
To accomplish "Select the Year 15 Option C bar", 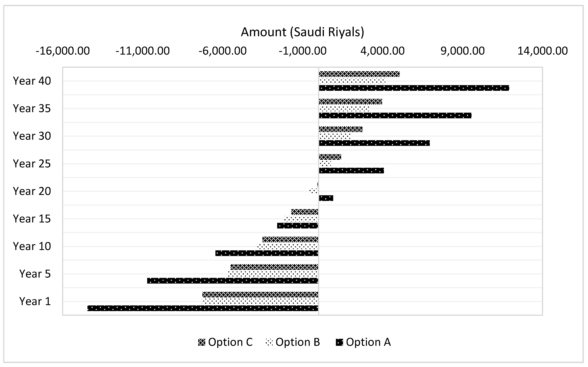I will [305, 212].
